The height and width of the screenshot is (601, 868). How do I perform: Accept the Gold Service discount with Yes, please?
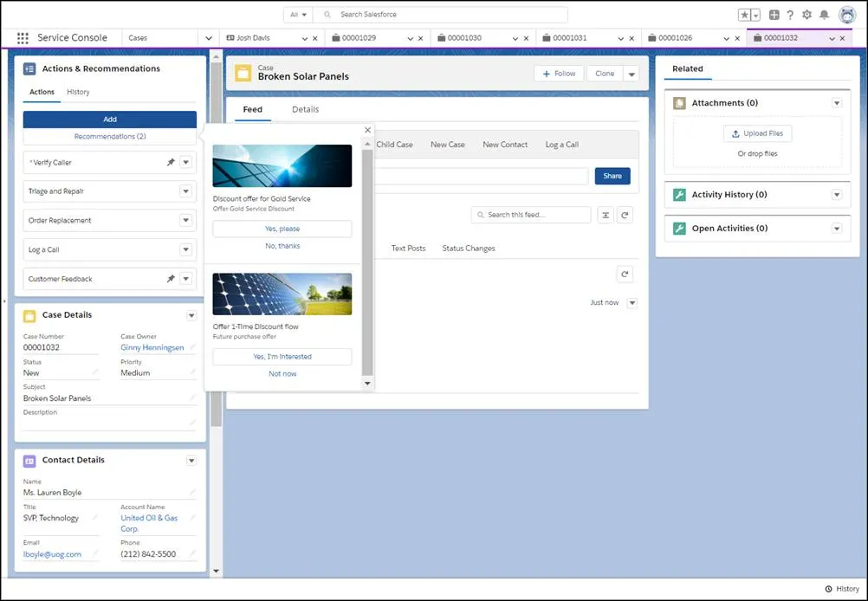(x=282, y=228)
